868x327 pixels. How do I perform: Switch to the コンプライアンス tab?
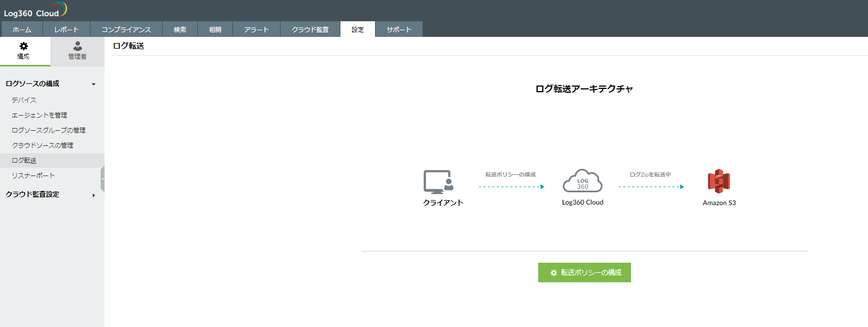(x=126, y=30)
